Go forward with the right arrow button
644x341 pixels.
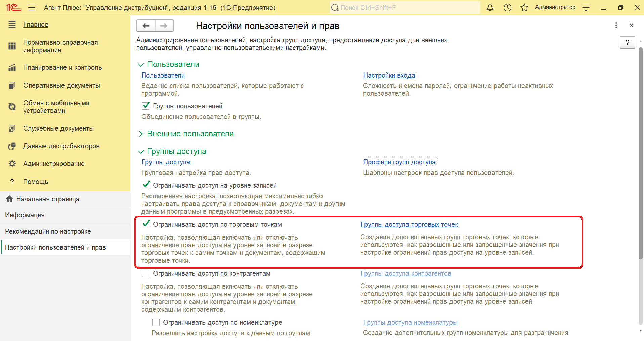[164, 26]
